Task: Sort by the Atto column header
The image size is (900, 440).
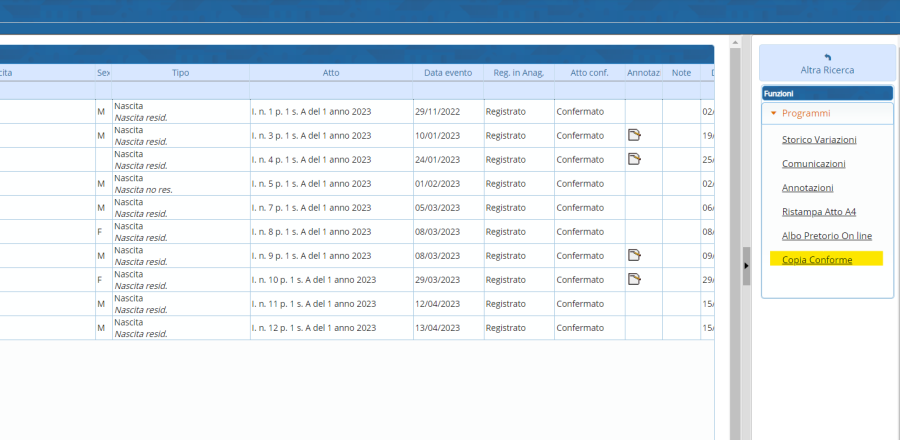Action: 331,72
